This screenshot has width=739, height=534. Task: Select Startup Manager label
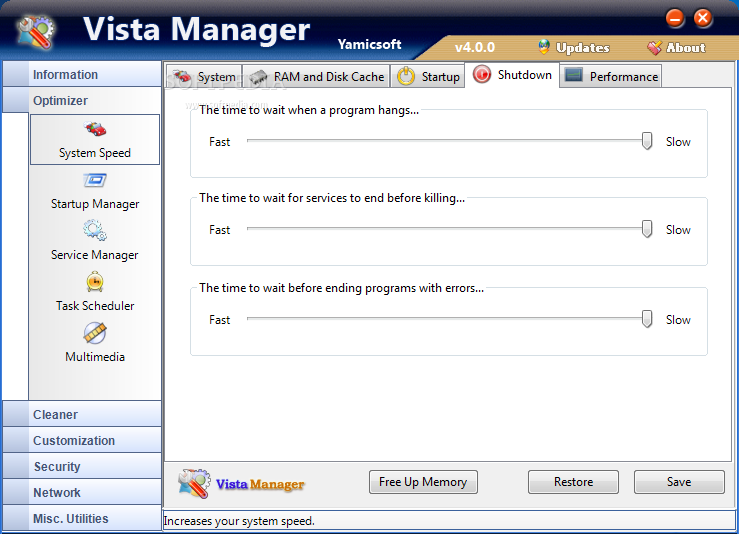tap(95, 204)
